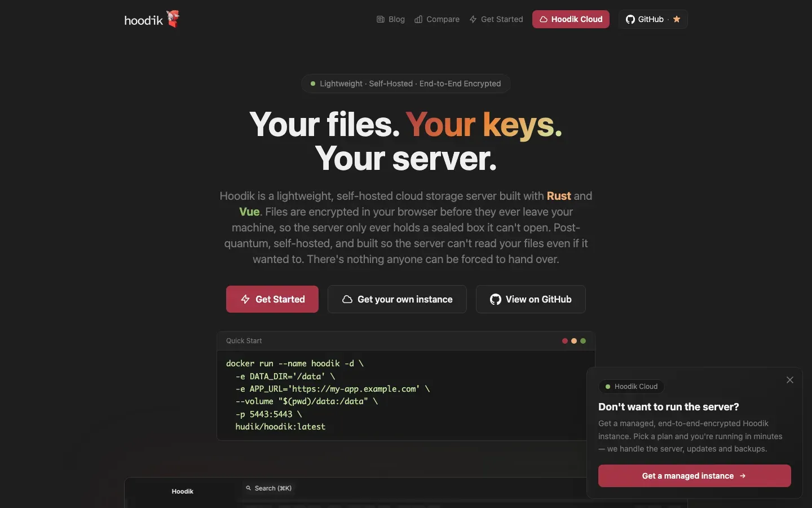Click the --volume code line

[307, 401]
